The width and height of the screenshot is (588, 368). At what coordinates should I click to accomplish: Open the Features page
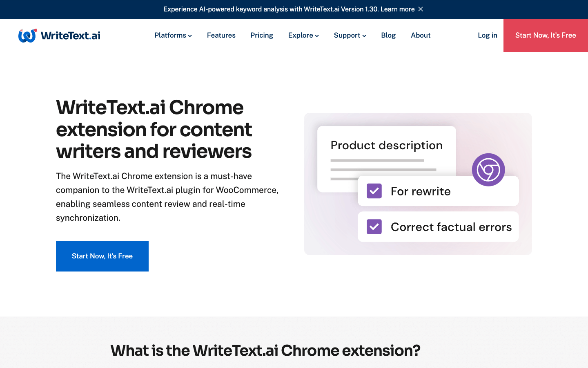click(221, 35)
